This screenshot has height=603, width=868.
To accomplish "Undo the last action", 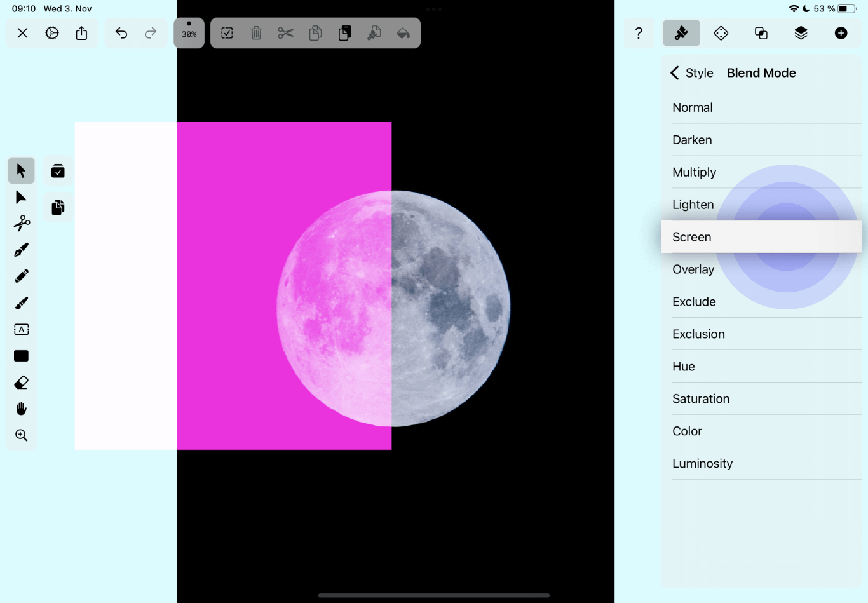I will (x=121, y=33).
